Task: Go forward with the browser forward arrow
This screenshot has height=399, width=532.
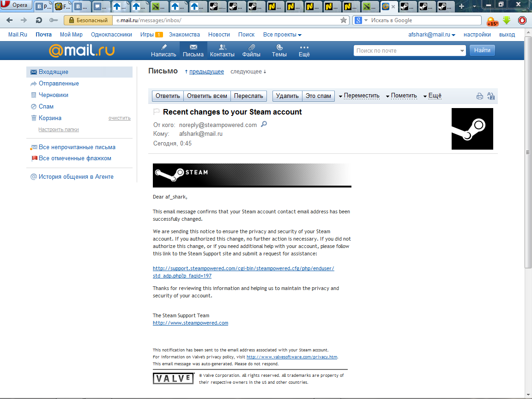Action: [24, 20]
